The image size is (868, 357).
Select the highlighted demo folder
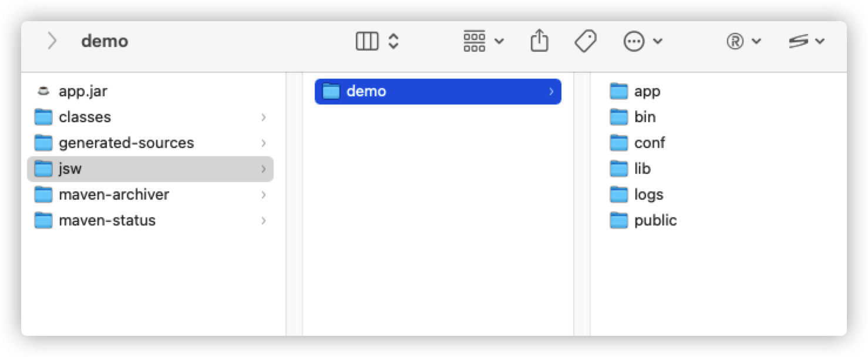point(366,92)
